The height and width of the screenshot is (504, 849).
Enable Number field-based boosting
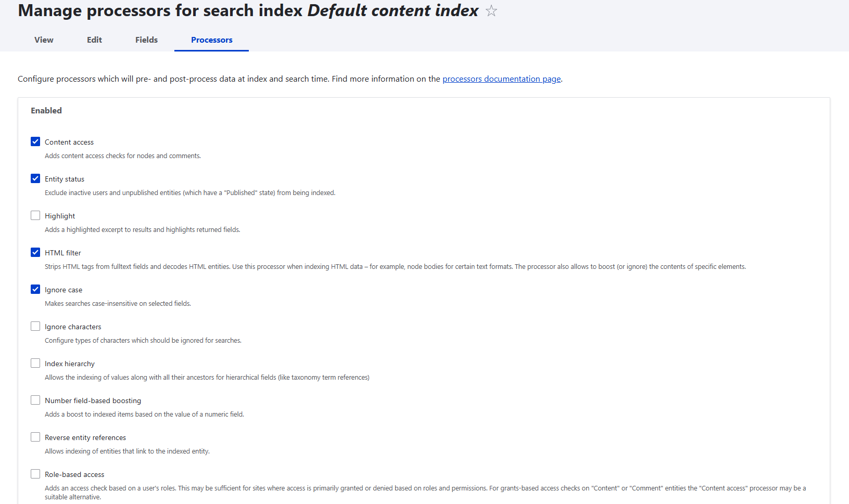click(35, 399)
